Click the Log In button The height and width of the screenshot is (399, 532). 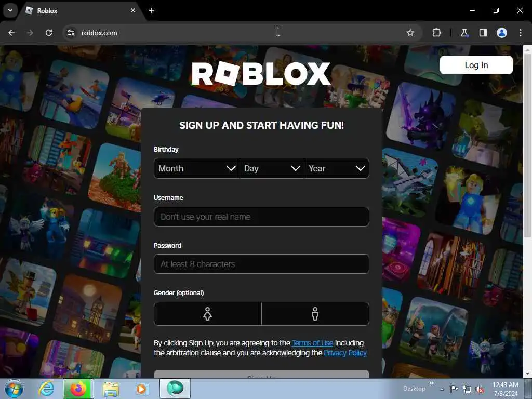[x=476, y=65]
